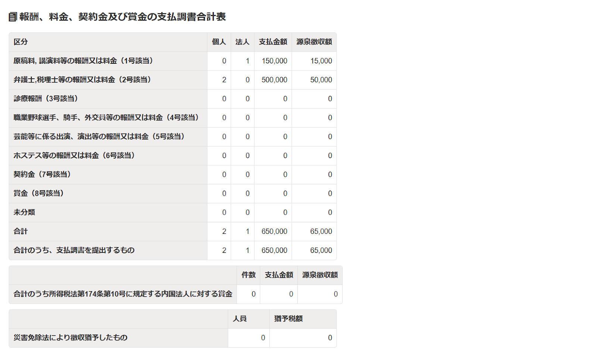Click the 件数 column header
The width and height of the screenshot is (597, 364).
(249, 275)
